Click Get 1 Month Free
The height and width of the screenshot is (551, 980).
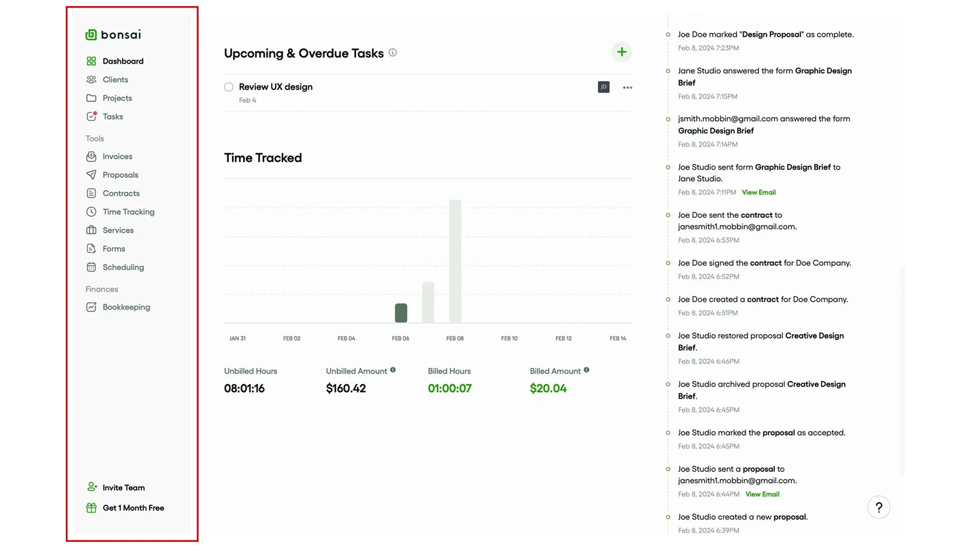[133, 508]
